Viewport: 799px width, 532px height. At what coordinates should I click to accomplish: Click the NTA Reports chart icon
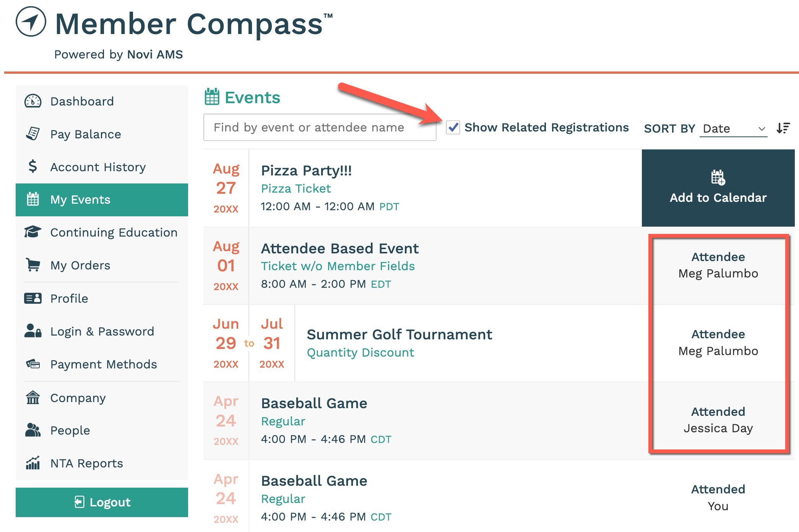point(33,463)
